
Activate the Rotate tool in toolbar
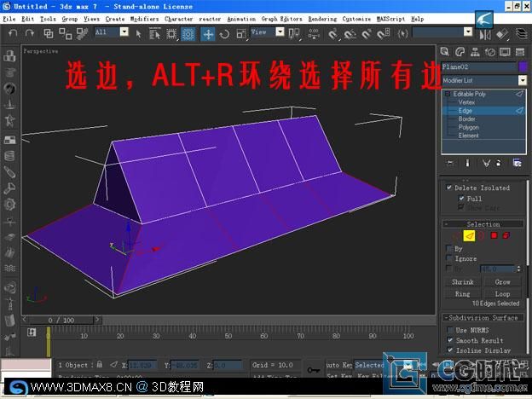[224, 34]
